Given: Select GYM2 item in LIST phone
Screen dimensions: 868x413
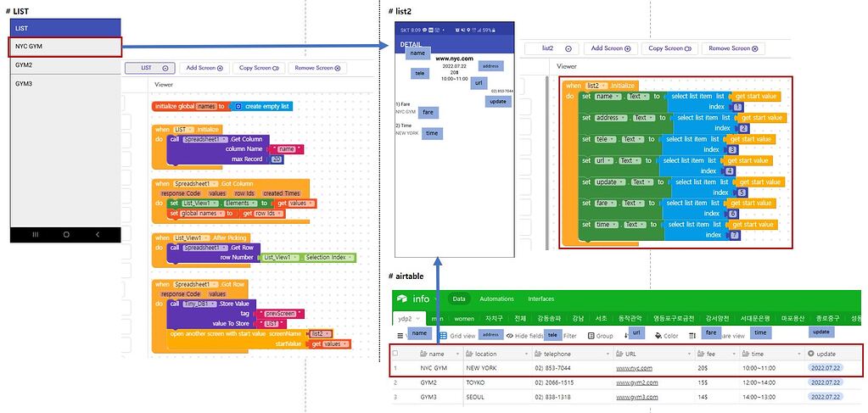Looking at the screenshot, I should (65, 64).
